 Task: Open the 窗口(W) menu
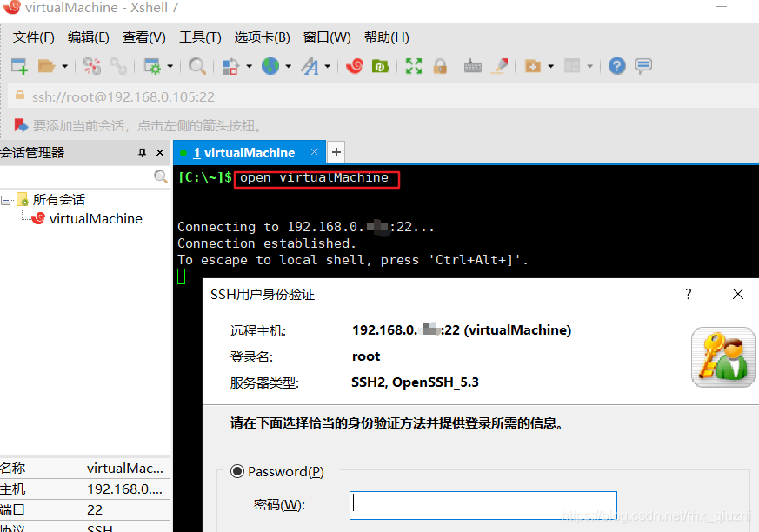click(x=327, y=37)
